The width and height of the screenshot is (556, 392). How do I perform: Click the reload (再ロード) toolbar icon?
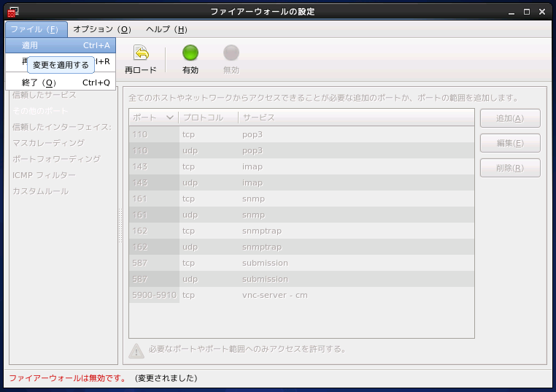click(141, 53)
